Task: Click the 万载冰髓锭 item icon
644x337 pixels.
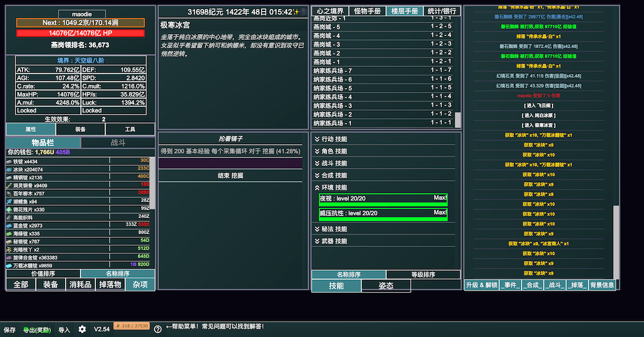Action: pyautogui.click(x=10, y=265)
